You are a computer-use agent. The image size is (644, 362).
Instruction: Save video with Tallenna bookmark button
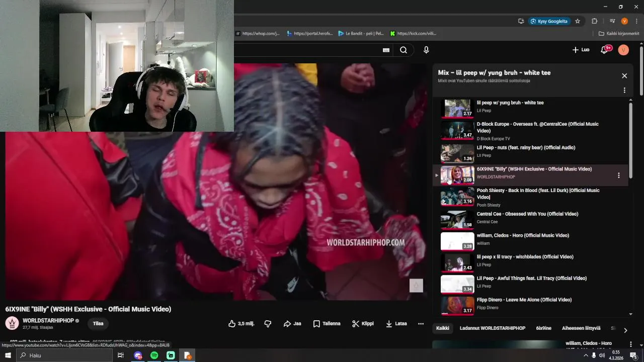pos(327,324)
